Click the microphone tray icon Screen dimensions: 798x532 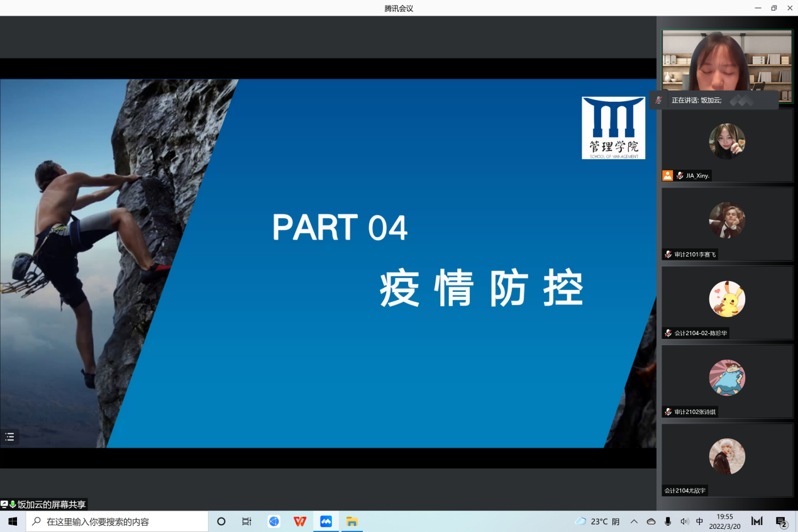(668, 521)
